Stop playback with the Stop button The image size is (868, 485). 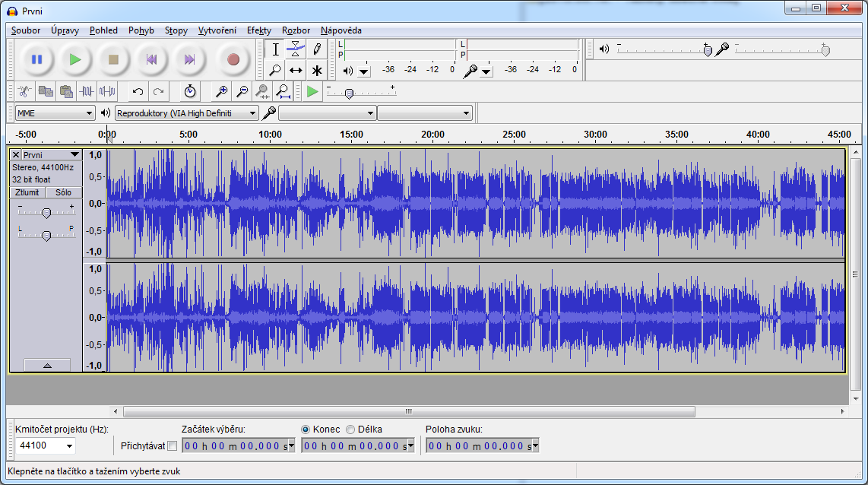pyautogui.click(x=113, y=59)
